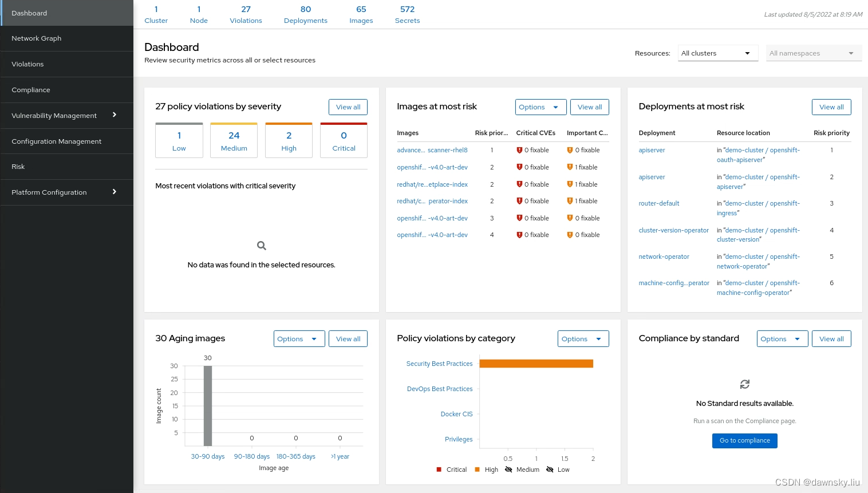This screenshot has height=493, width=868.
Task: Open cluster-version-operator deployment link
Action: point(674,230)
